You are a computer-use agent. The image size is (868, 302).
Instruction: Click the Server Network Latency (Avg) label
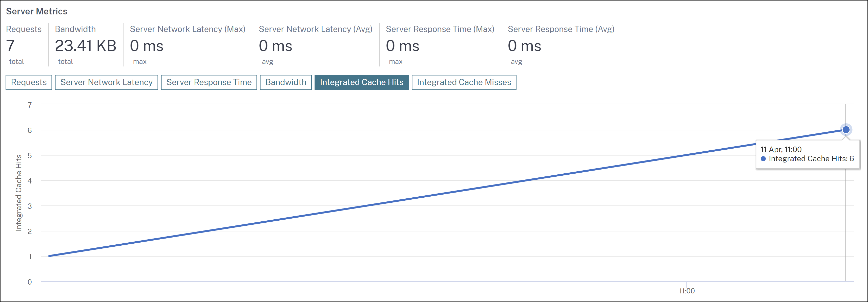pos(316,29)
